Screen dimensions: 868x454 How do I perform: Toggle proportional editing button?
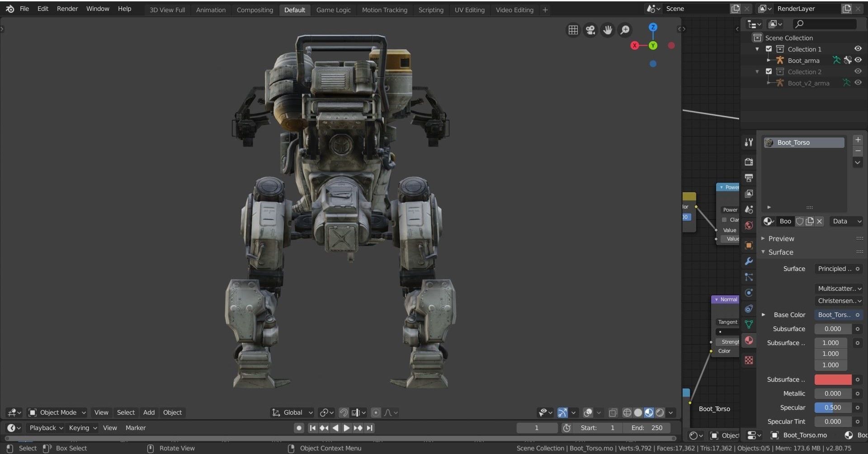(375, 412)
